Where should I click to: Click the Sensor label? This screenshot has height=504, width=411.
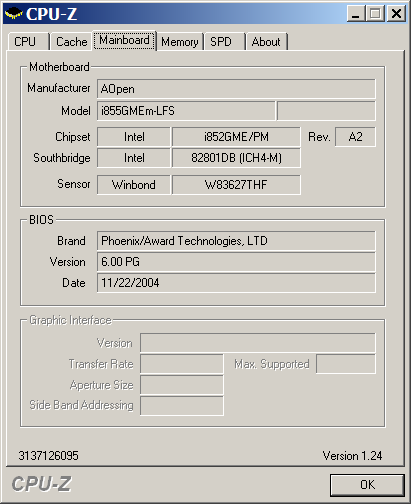click(74, 184)
